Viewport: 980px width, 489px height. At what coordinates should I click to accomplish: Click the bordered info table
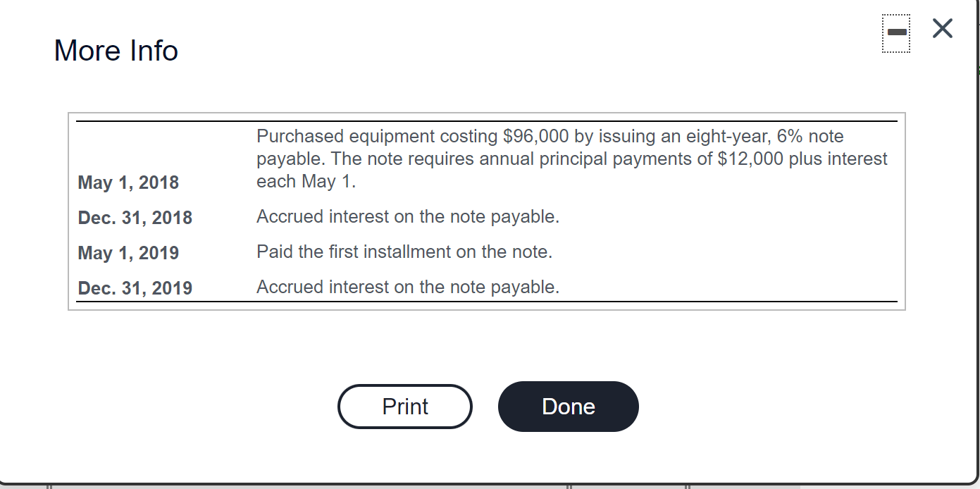click(486, 210)
